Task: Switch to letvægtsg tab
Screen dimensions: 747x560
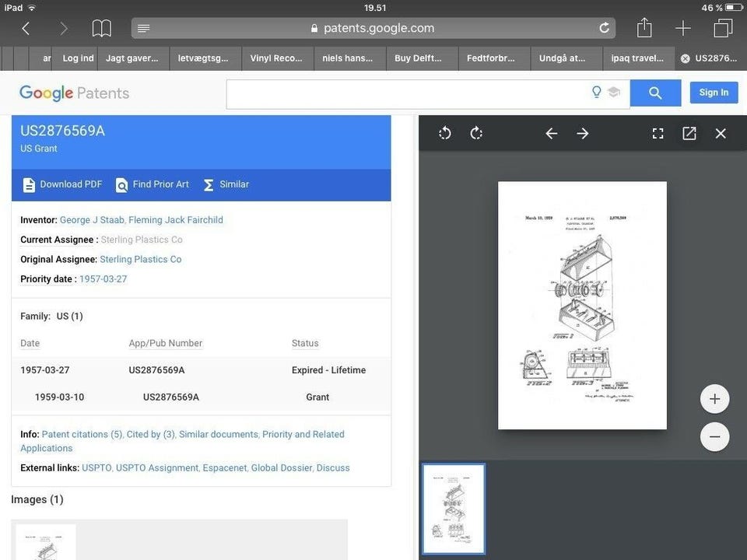Action: 205,58
